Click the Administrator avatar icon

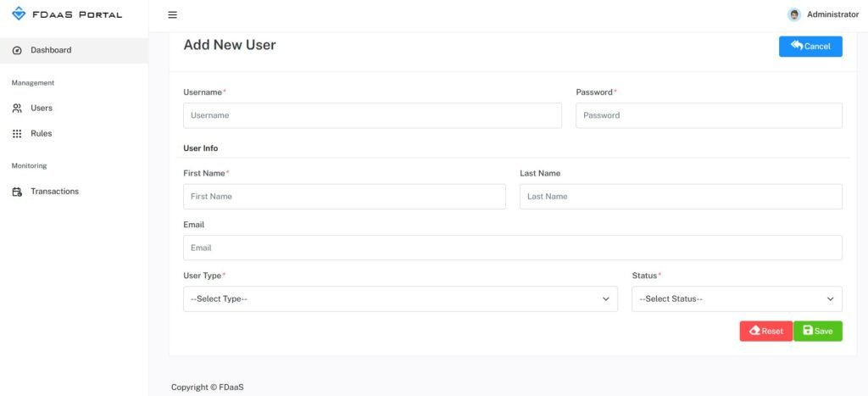[794, 14]
